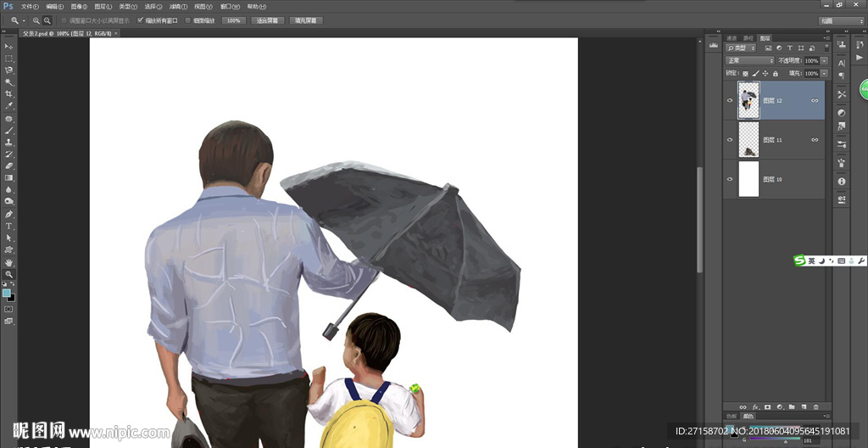Select the Move tool
This screenshot has height=448, width=868.
click(x=9, y=47)
